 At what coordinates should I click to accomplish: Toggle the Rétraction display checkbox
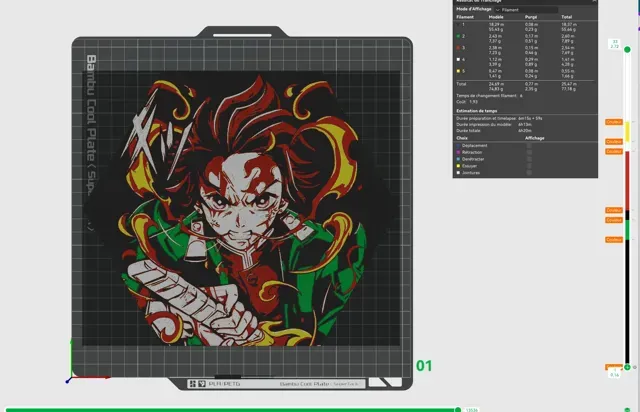(x=529, y=152)
